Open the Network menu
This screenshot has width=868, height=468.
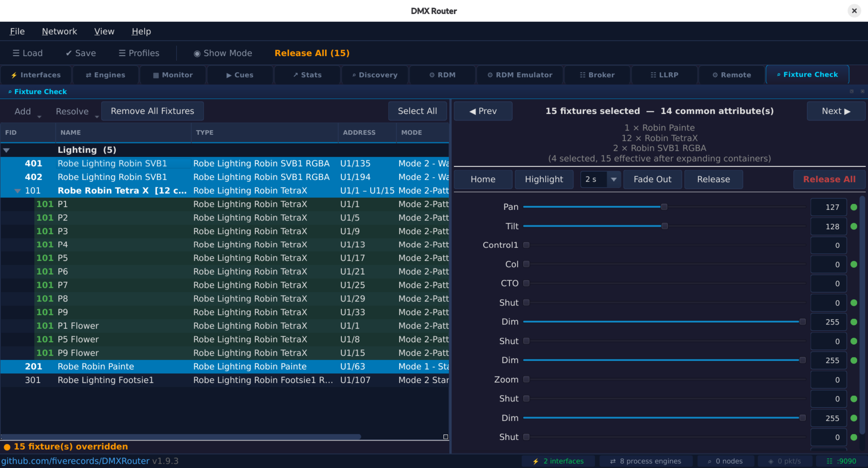point(59,31)
